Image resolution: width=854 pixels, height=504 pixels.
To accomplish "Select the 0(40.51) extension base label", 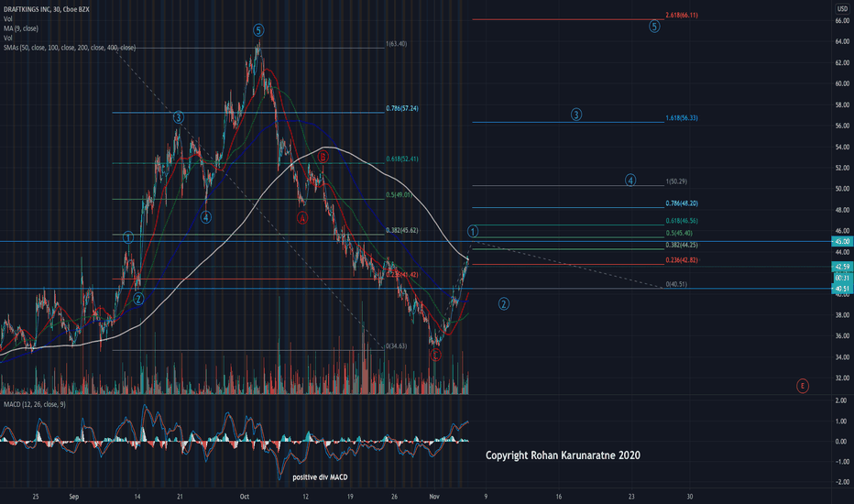I will (x=676, y=284).
